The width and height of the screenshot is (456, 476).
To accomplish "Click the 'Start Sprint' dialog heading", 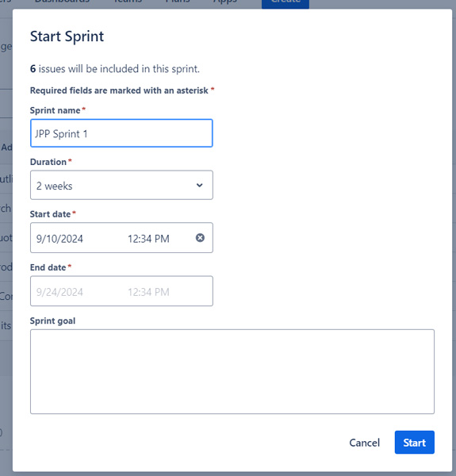I will coord(67,36).
